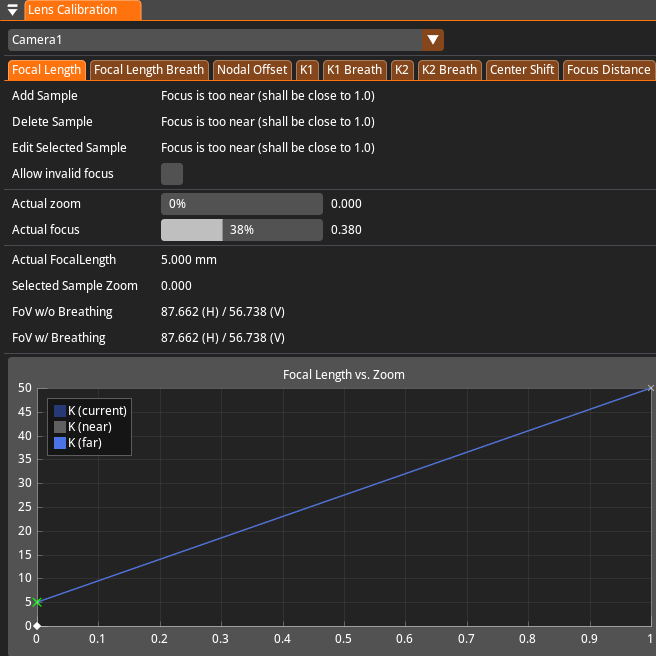Open the Camera1 dropdown arrow
This screenshot has width=656, height=656.
click(432, 40)
